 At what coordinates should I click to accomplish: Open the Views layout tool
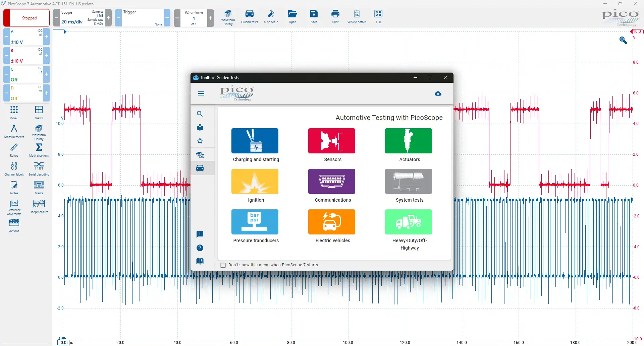(39, 113)
